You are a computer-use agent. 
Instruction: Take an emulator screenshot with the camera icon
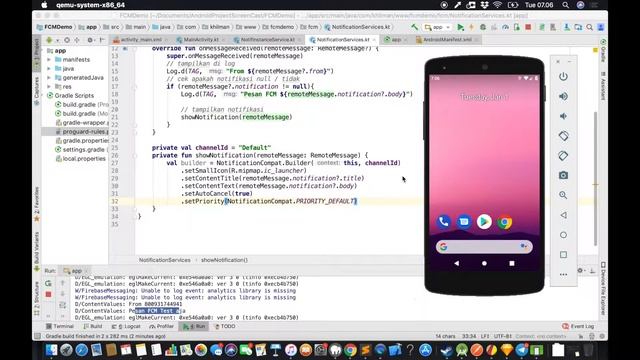(x=563, y=175)
